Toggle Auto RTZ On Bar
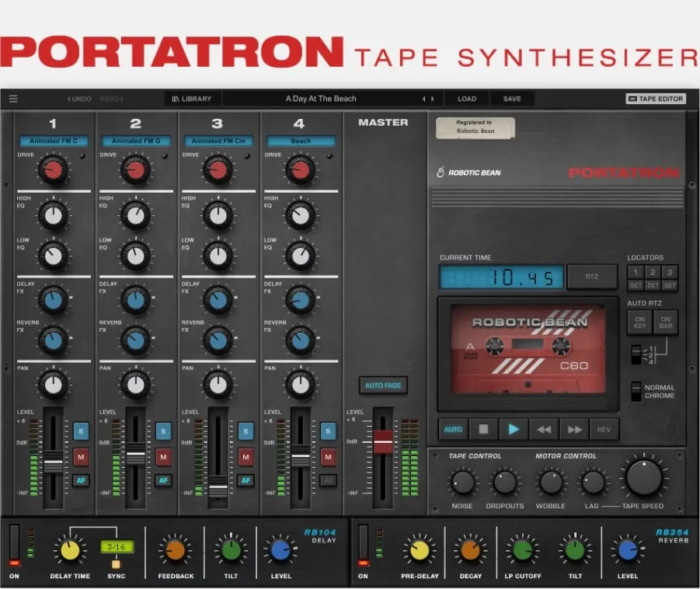 [x=666, y=322]
